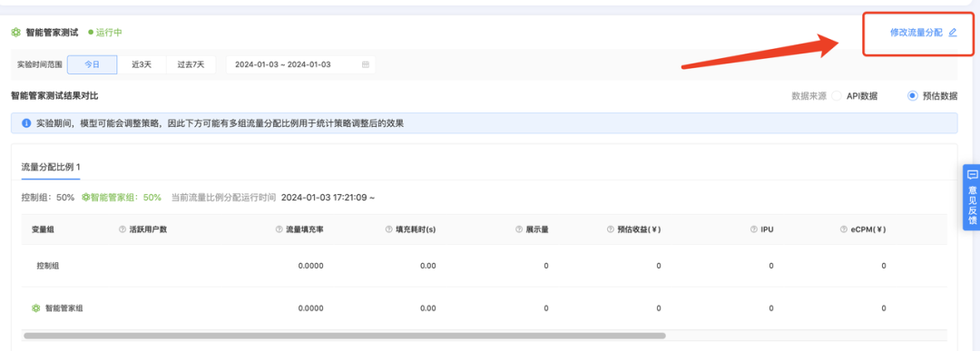Click the 运行中 status label

tap(109, 32)
